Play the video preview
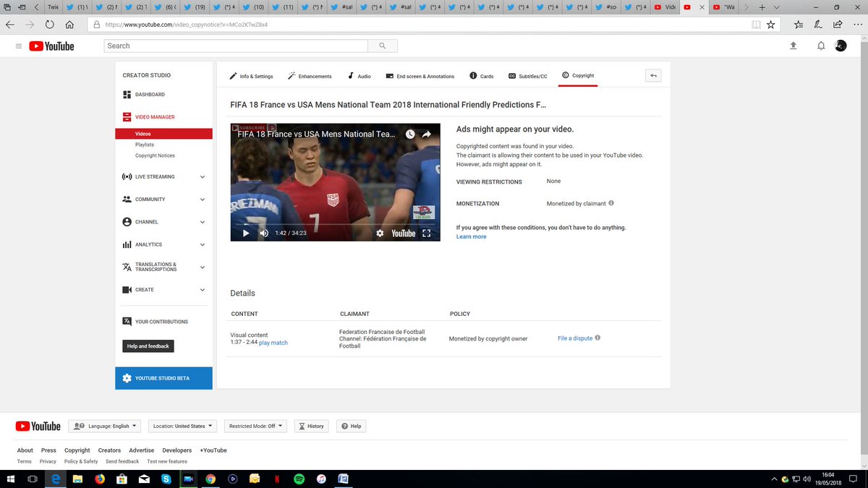The height and width of the screenshot is (488, 868). coord(245,233)
